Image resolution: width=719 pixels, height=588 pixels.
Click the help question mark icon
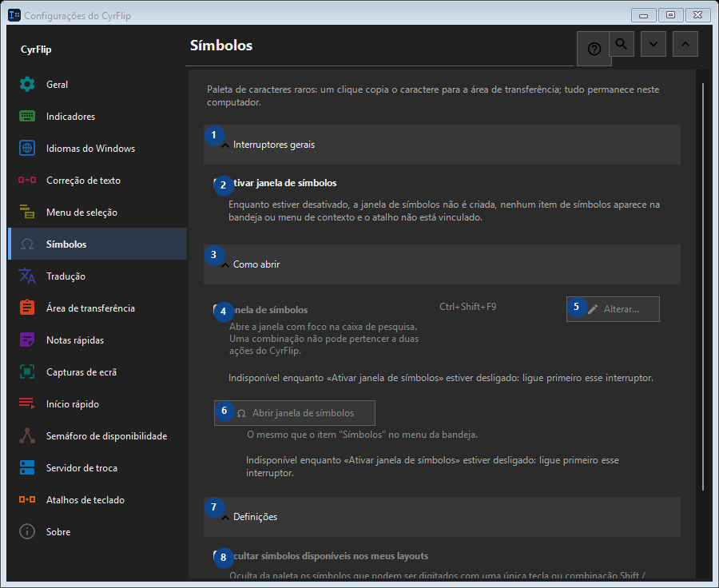[x=594, y=49]
